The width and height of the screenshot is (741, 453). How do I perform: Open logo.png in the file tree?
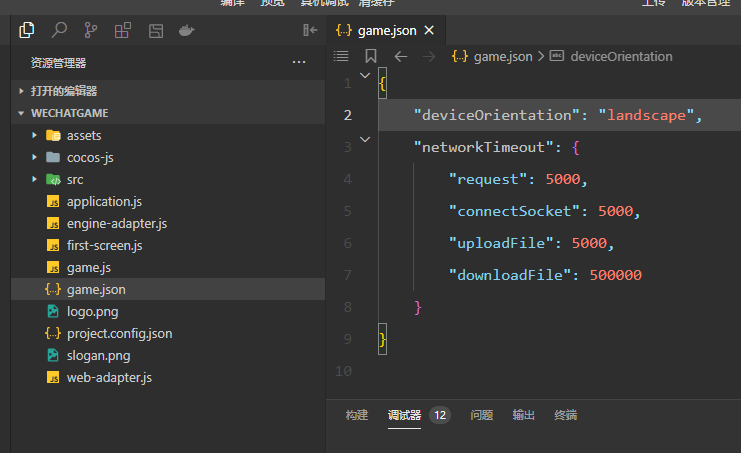168,311
